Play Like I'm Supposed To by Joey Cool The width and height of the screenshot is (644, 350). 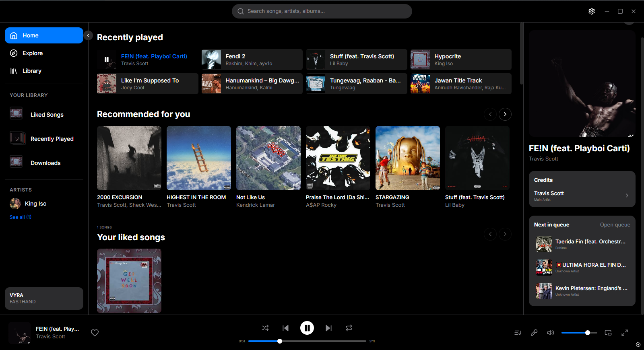pyautogui.click(x=147, y=84)
